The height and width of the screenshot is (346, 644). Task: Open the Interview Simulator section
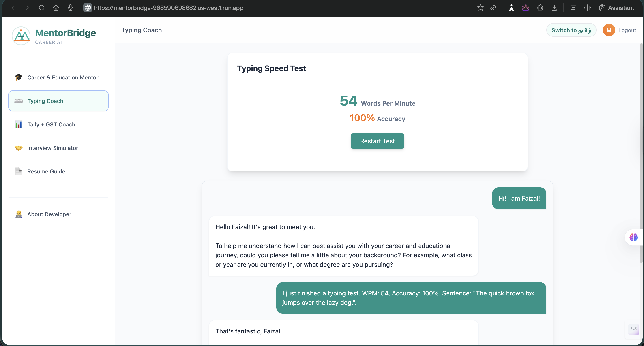(x=52, y=148)
